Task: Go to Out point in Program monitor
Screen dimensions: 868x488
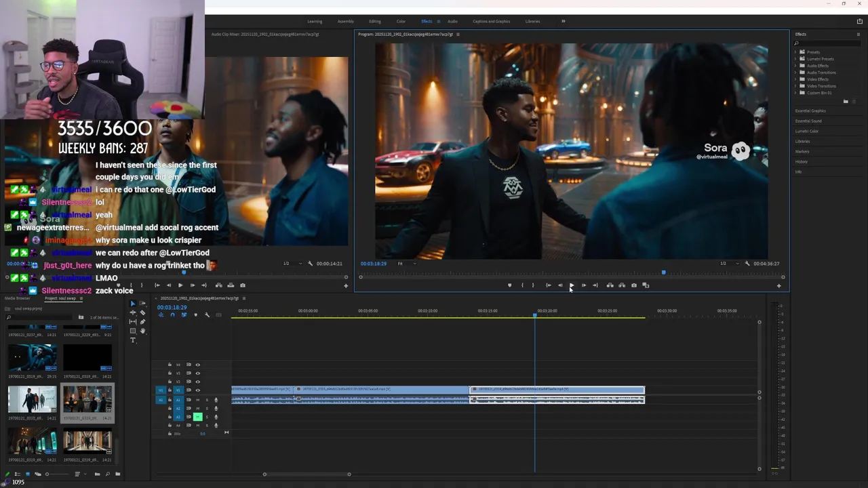Action: tap(595, 285)
